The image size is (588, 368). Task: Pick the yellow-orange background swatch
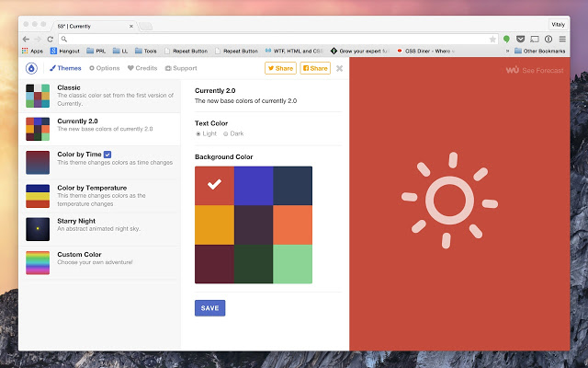click(x=214, y=224)
